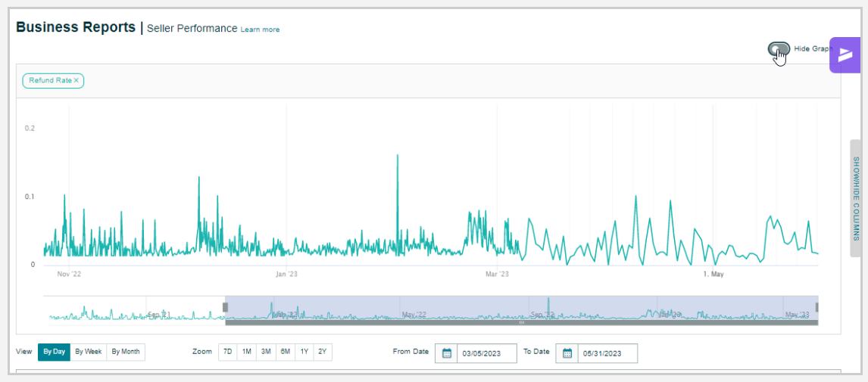Set zoom to 1Y

point(304,352)
